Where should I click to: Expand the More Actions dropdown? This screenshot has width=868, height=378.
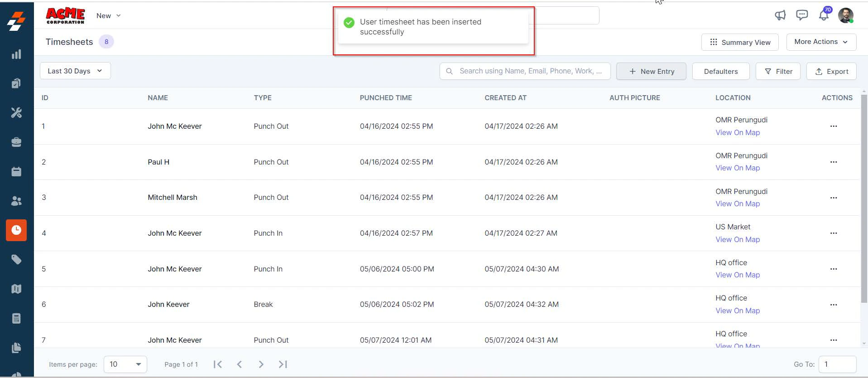821,42
